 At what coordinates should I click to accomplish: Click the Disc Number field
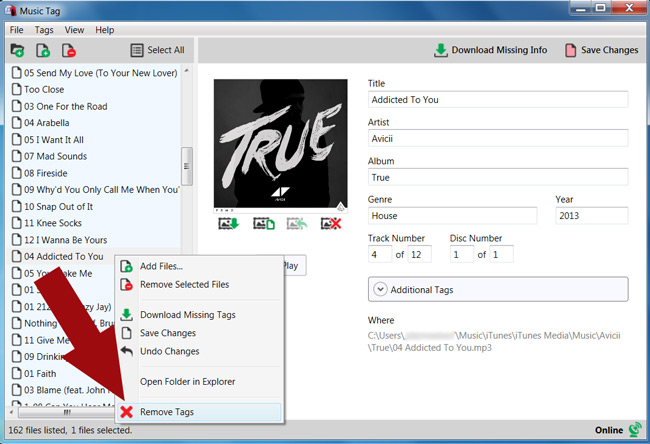pyautogui.click(x=462, y=254)
